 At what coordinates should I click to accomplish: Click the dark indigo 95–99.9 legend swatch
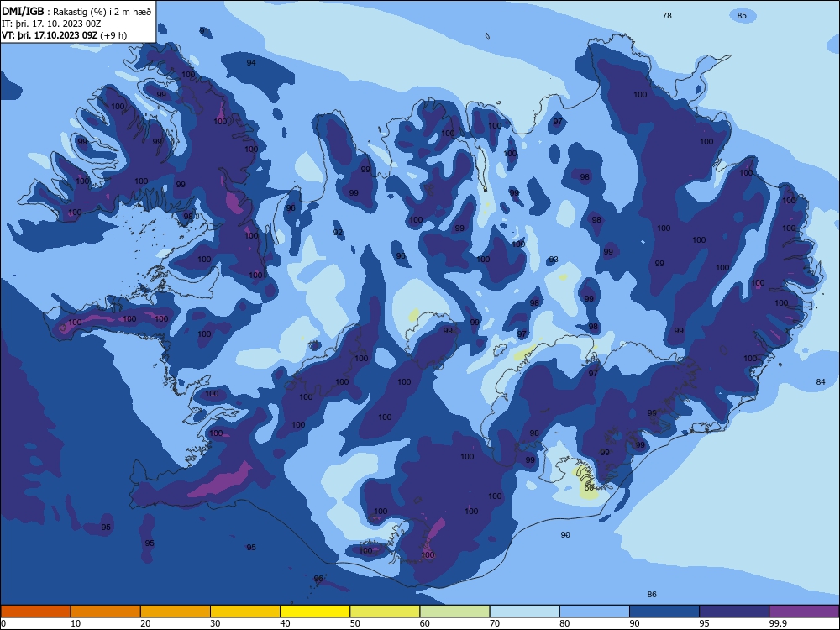coord(734,612)
